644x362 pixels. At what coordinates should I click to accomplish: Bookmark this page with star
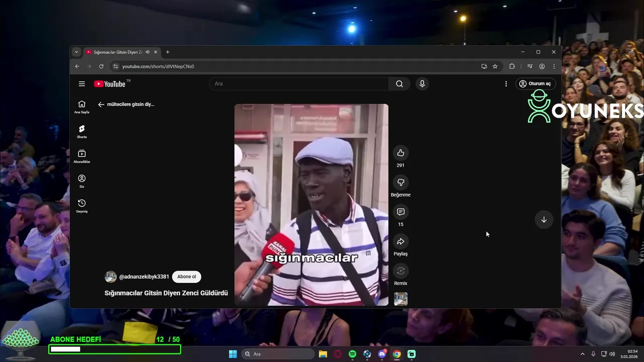coord(495,66)
